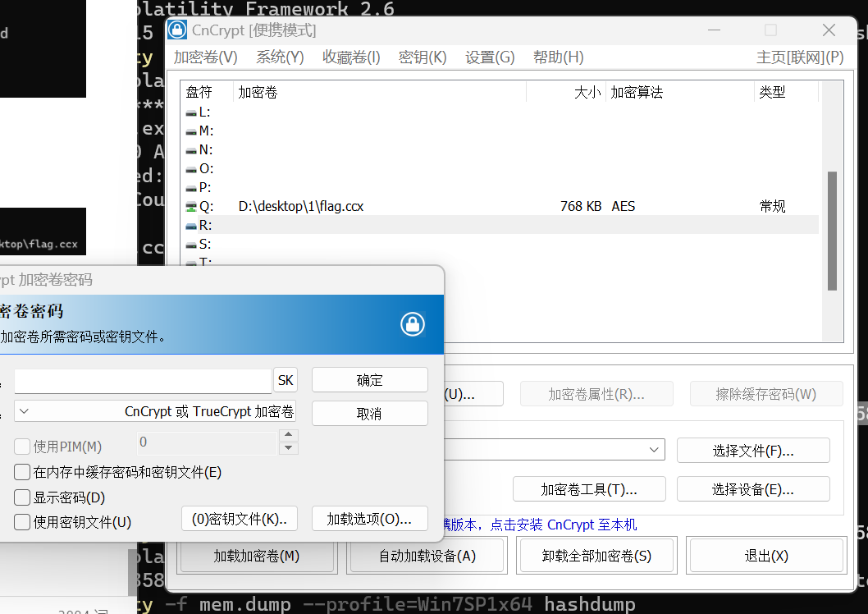Toggle 使用PIM(M) checkbox
This screenshot has width=868, height=614.
click(22, 447)
